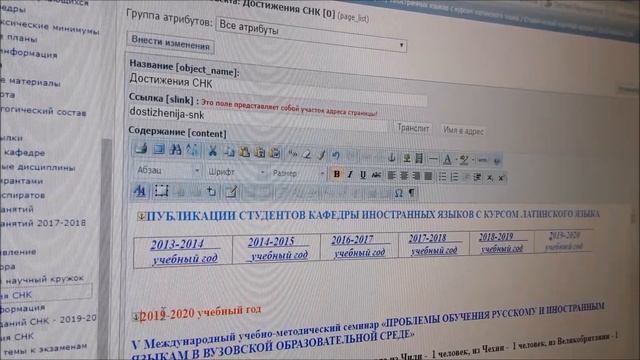The width and height of the screenshot is (640, 360).
Task: Apply blockquote with the quote-marks icon
Action: point(292,154)
